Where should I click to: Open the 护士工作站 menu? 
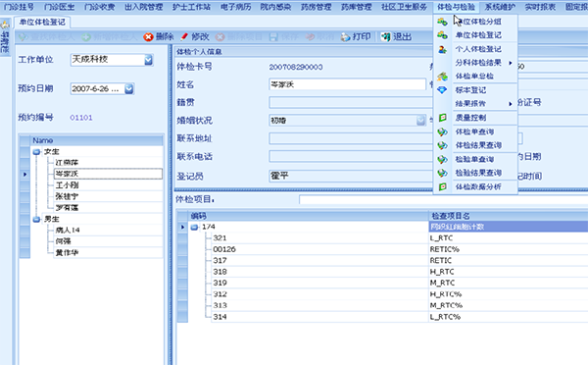(192, 7)
